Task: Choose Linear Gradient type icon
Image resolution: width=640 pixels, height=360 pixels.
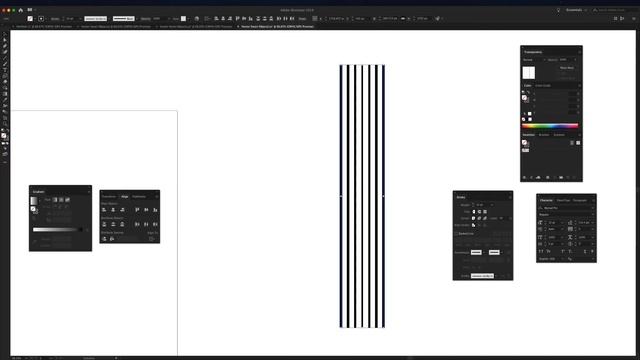Action: [x=55, y=200]
